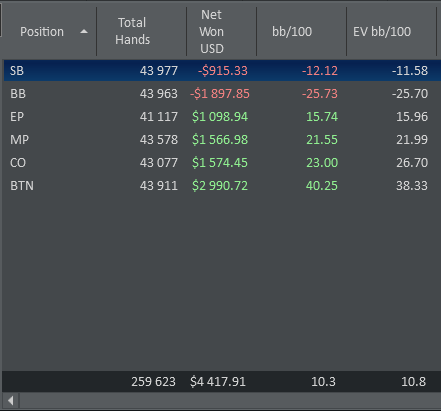Sort by Net Won USD column
This screenshot has width=441, height=411.
[x=212, y=32]
